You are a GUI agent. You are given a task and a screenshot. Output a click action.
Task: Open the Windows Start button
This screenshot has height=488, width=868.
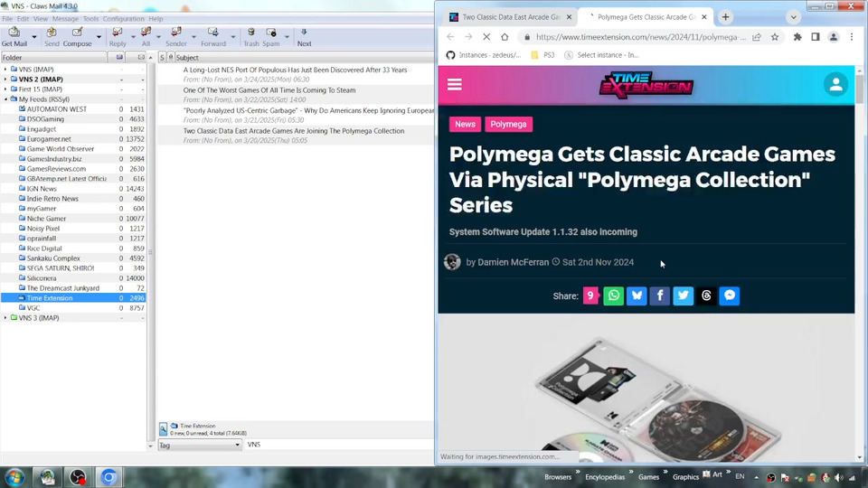pyautogui.click(x=15, y=477)
